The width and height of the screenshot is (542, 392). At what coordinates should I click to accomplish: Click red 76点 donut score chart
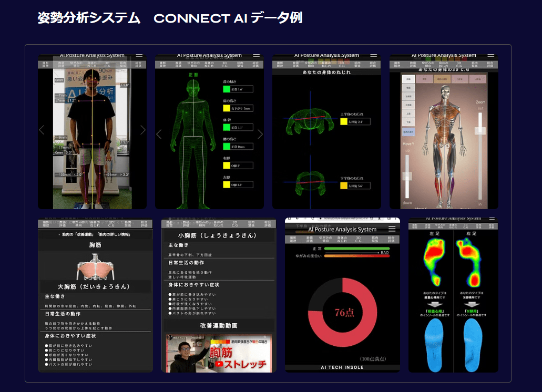343,312
